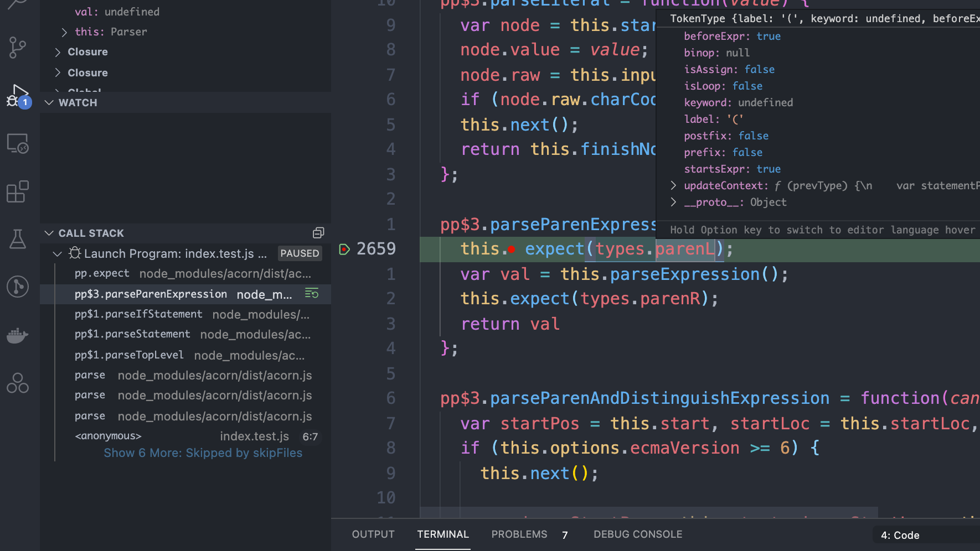
Task: Select first 'parse' acorn.js stack frame
Action: (x=185, y=375)
